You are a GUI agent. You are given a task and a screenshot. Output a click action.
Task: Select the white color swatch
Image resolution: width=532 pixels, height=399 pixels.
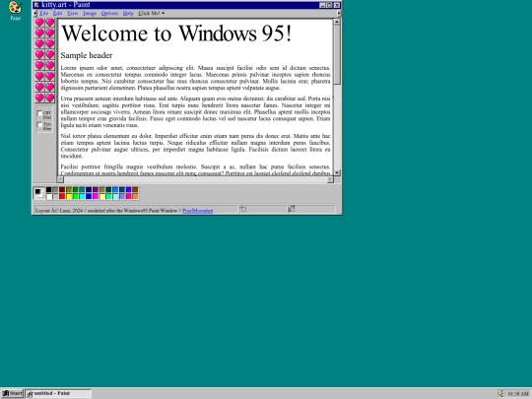pyautogui.click(x=49, y=196)
